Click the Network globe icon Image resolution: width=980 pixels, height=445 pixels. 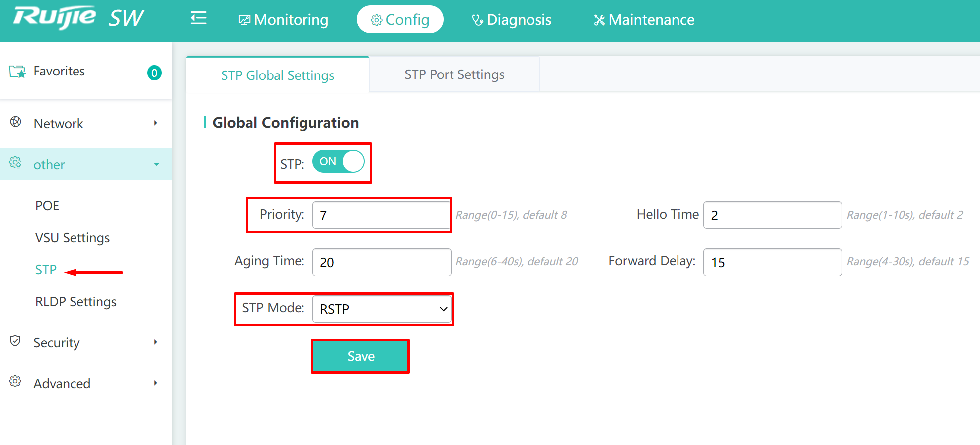16,122
